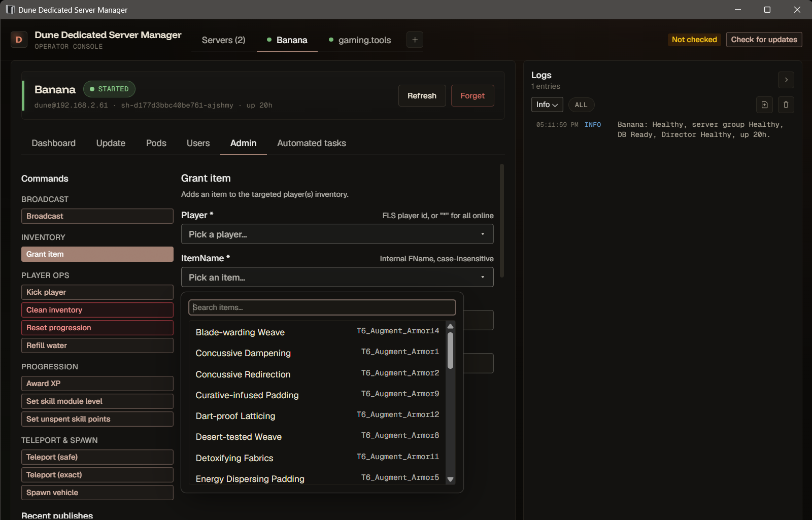Click the INFO log entry message

701,129
